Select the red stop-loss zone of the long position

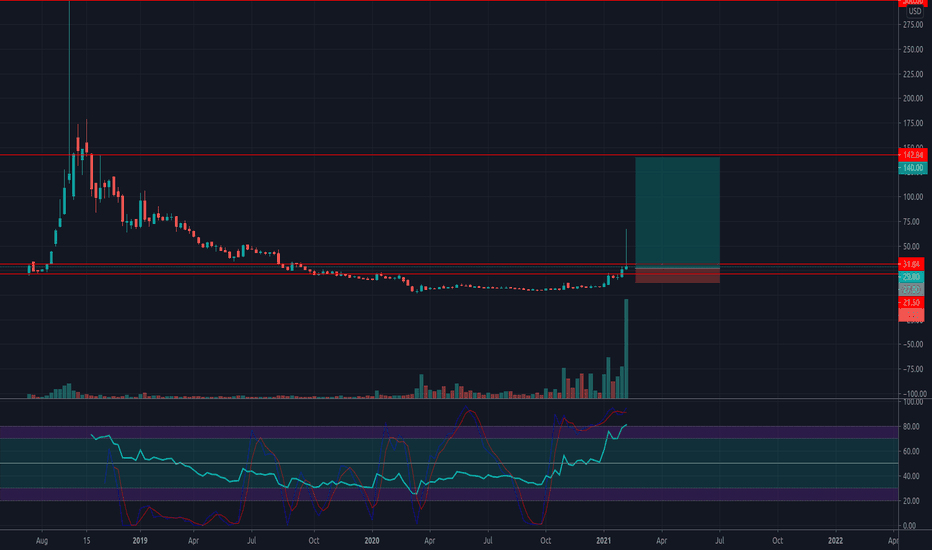coord(678,276)
